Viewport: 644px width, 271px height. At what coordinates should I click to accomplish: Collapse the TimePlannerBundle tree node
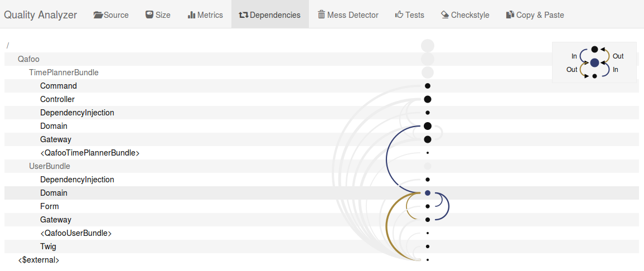coord(64,72)
